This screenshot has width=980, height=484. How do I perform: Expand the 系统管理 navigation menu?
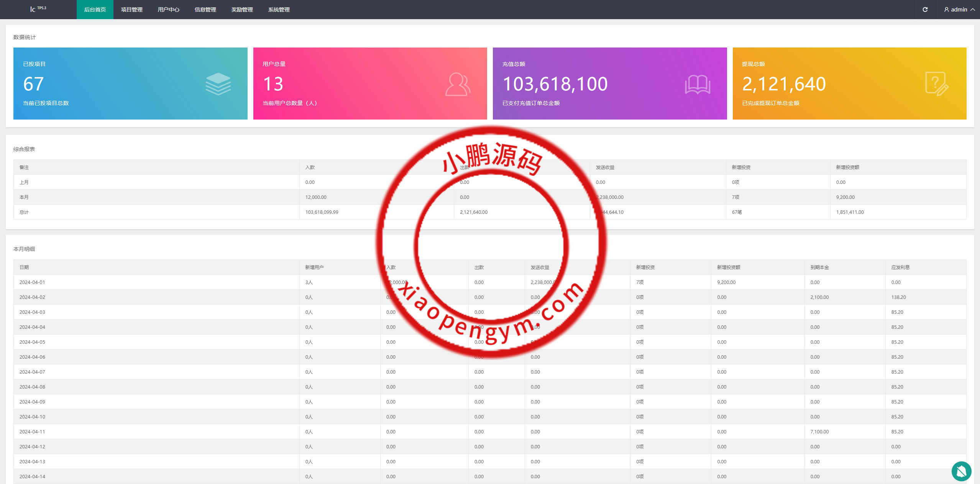tap(279, 10)
